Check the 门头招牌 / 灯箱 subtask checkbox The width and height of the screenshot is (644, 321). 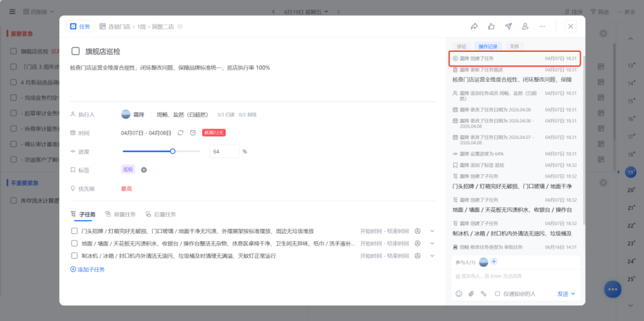coord(75,231)
